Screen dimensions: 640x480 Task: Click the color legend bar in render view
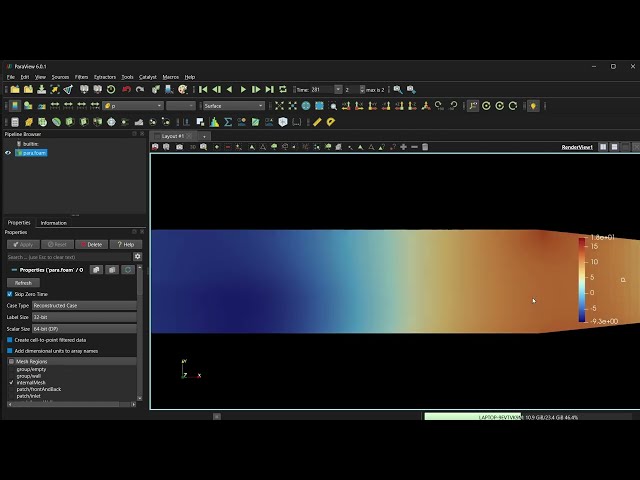click(x=582, y=280)
